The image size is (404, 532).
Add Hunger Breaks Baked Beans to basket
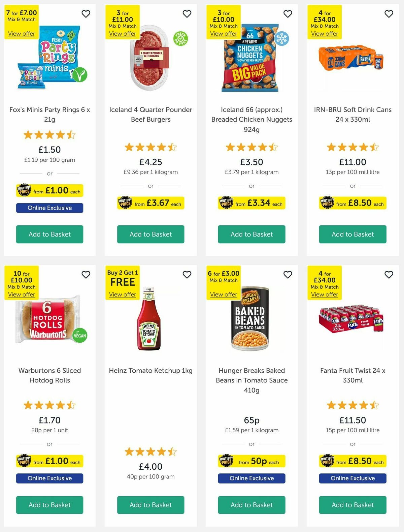(251, 505)
